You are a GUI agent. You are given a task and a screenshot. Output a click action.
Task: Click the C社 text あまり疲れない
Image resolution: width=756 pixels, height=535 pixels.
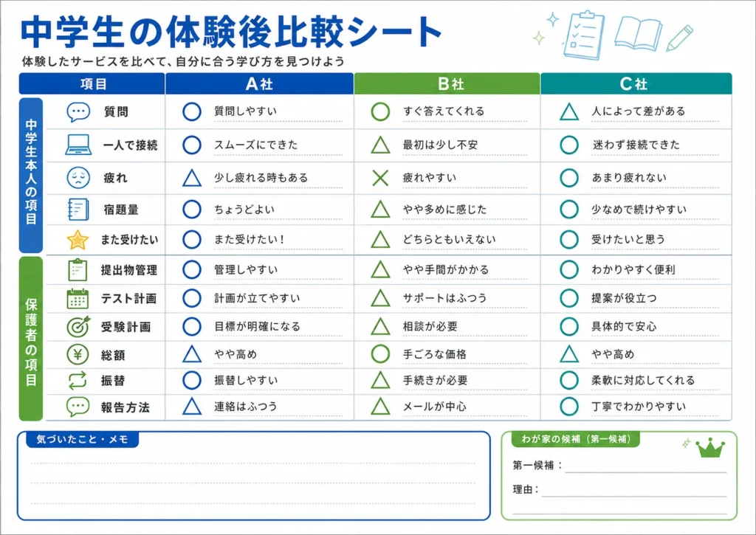pos(629,178)
